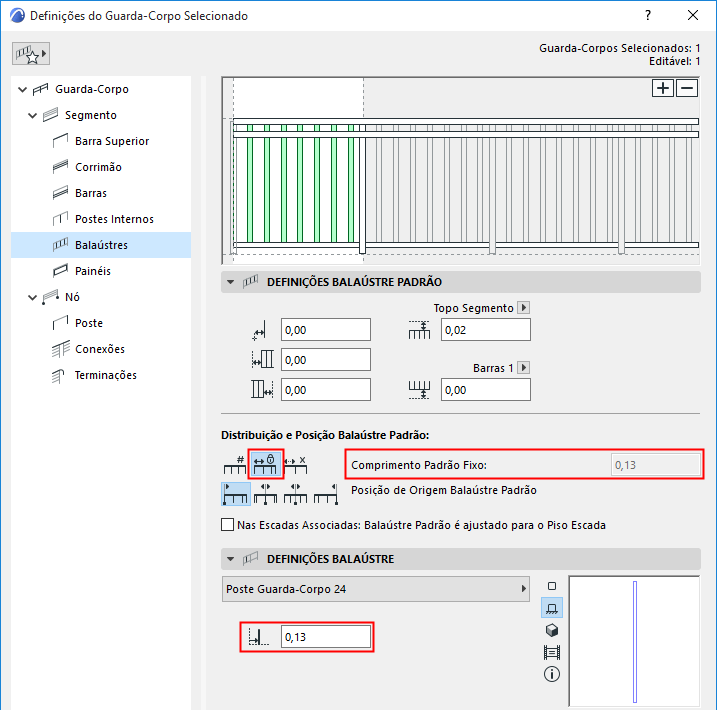717x710 pixels.
Task: Zoom in the railing preview with plus
Action: (663, 88)
